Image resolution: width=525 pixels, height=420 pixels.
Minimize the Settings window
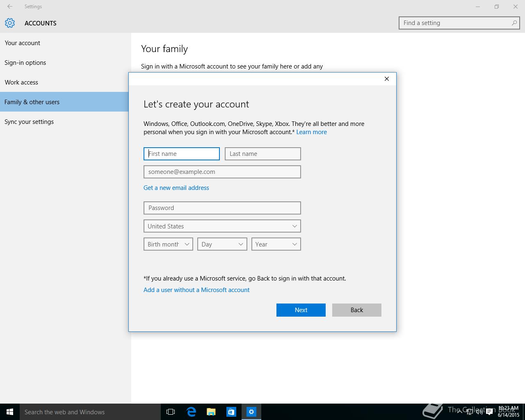478,7
